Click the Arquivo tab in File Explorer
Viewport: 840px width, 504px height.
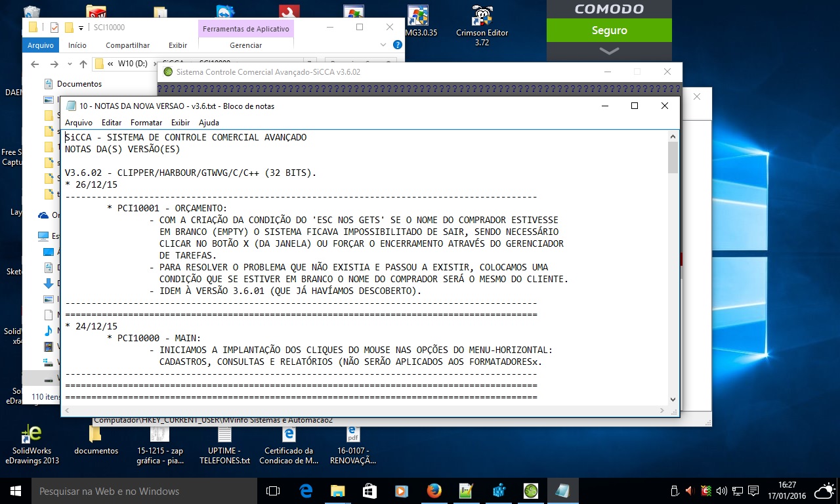tap(40, 45)
